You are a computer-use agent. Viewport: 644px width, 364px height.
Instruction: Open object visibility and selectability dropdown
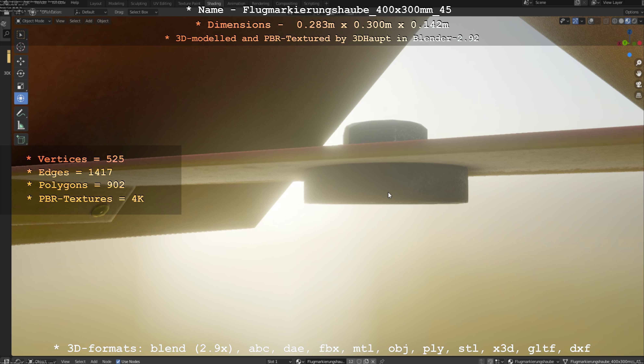[x=565, y=21]
